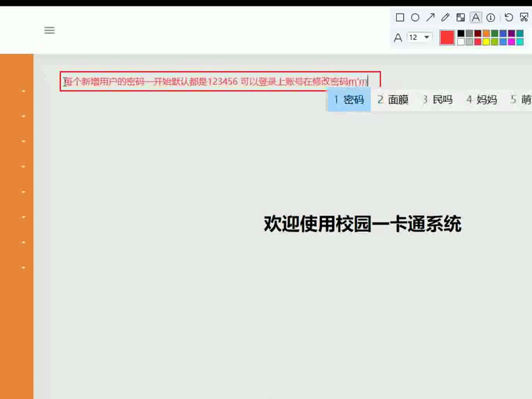
Task: Click the scissors screenshot capture icon
Action: (x=524, y=17)
